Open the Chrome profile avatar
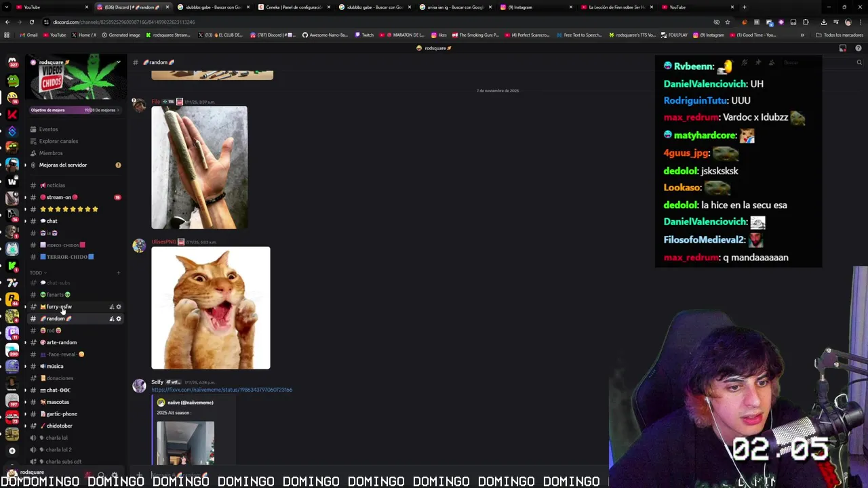The width and height of the screenshot is (868, 488). click(x=848, y=22)
